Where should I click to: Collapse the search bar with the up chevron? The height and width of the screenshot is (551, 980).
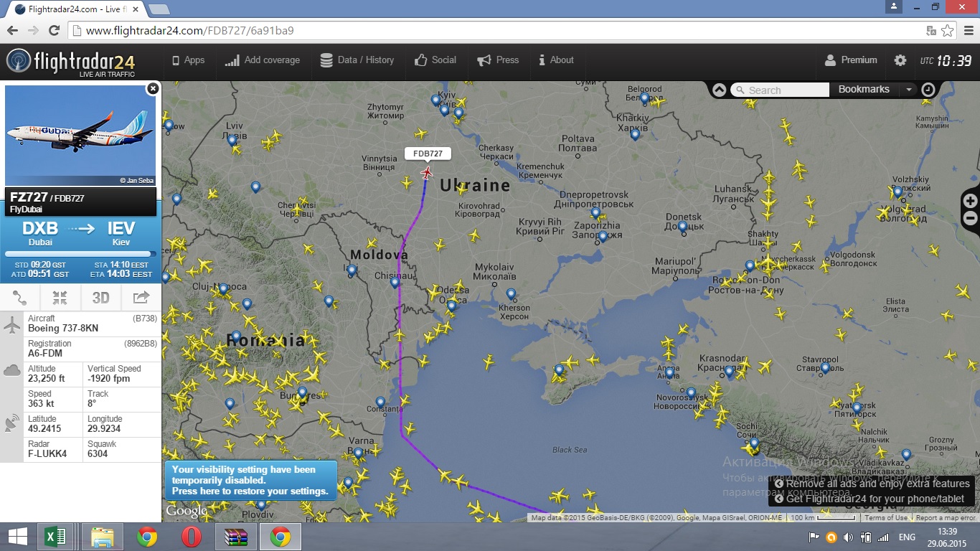tap(719, 90)
